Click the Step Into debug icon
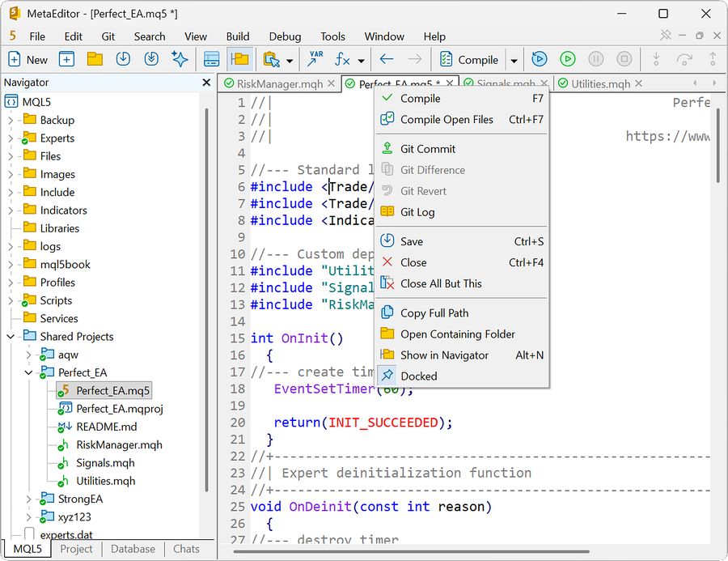728x561 pixels. [656, 59]
